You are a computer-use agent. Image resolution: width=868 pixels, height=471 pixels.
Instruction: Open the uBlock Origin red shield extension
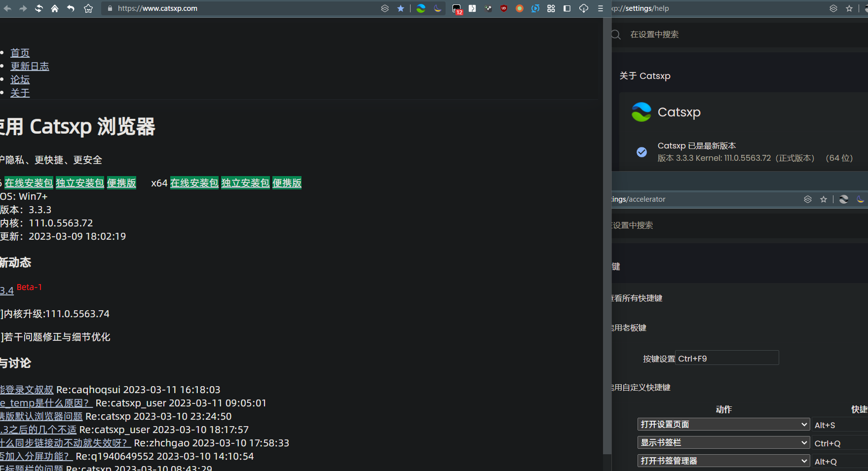click(x=504, y=8)
